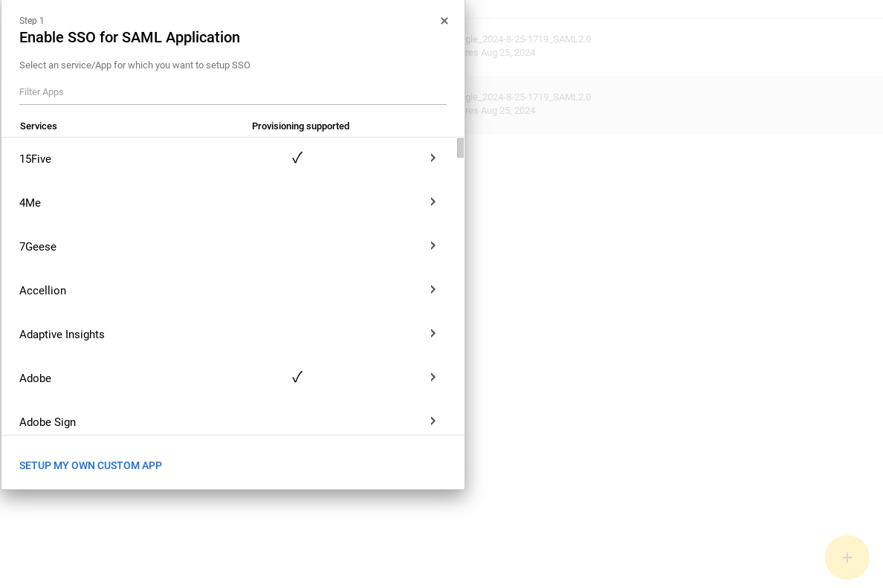Click the Services column header
The width and height of the screenshot is (883, 588).
click(39, 126)
